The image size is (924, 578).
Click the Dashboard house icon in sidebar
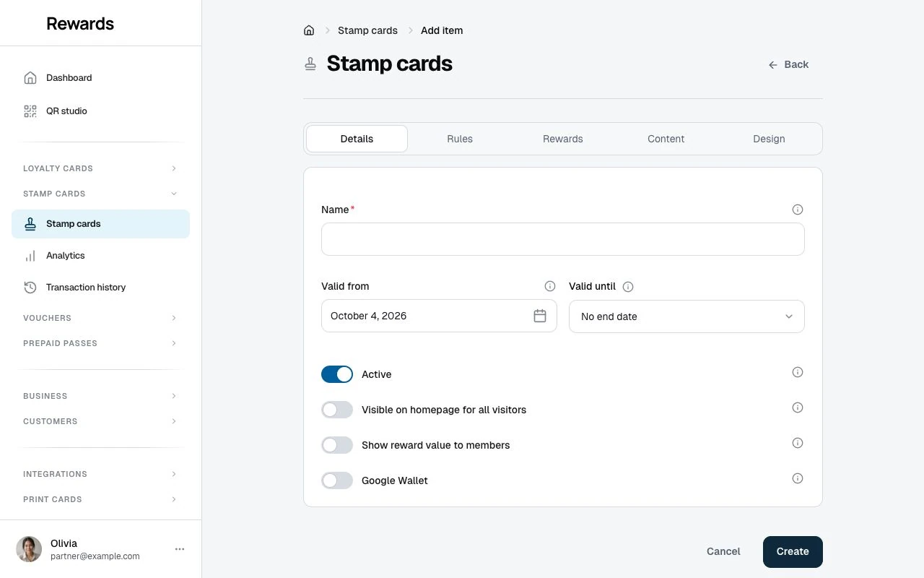point(30,78)
